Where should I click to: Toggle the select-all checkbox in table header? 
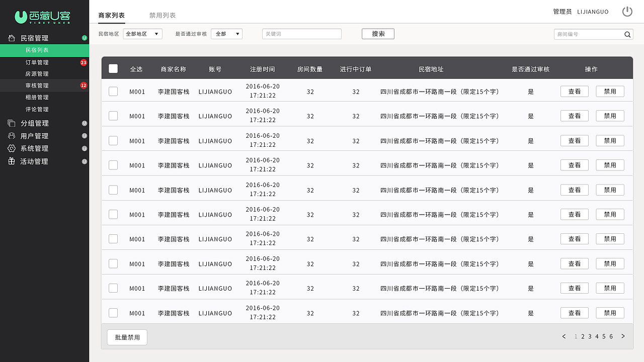113,68
